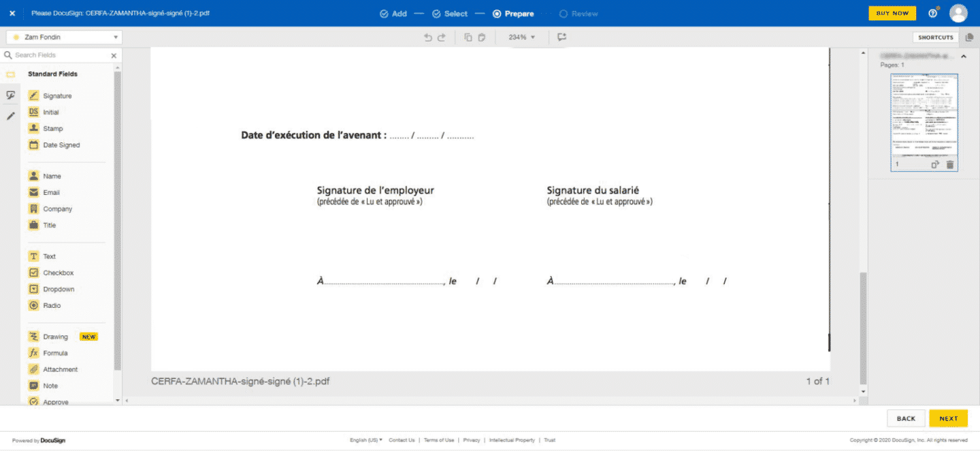Go to the Select step

450,14
